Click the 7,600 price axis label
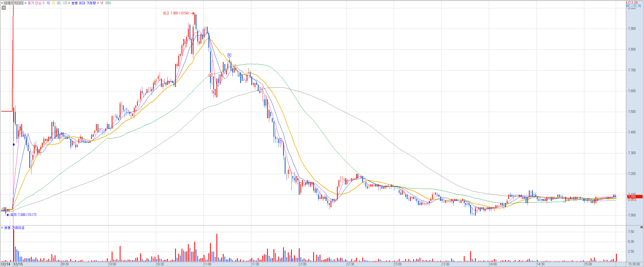Screen dimensions: 644x267 [x=631, y=91]
